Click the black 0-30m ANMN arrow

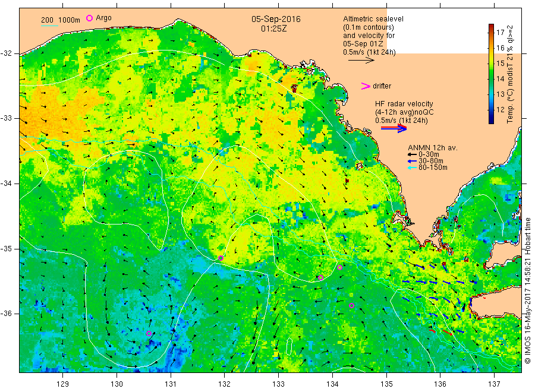pyautogui.click(x=412, y=154)
